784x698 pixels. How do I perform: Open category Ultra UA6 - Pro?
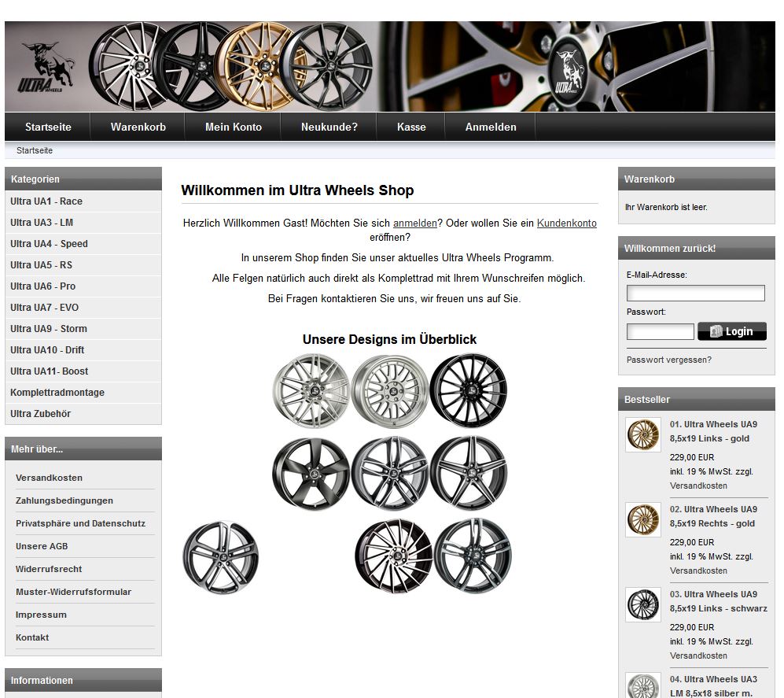[83, 286]
